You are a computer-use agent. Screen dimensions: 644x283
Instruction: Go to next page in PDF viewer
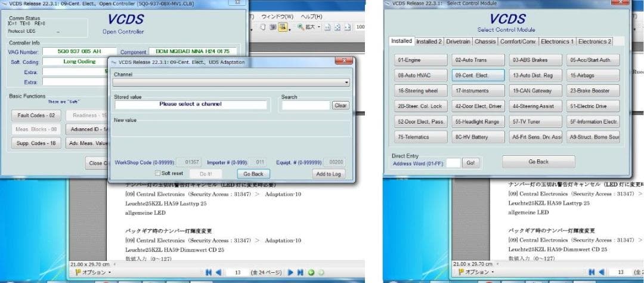[290, 272]
